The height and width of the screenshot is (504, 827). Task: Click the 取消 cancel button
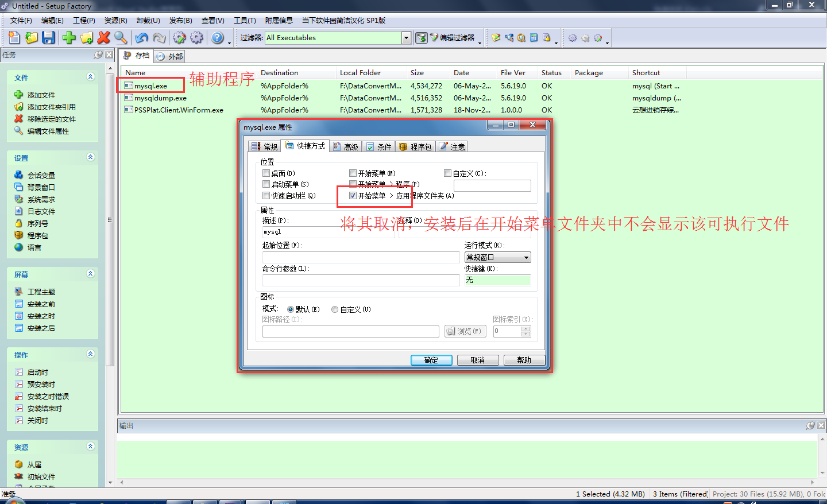478,360
